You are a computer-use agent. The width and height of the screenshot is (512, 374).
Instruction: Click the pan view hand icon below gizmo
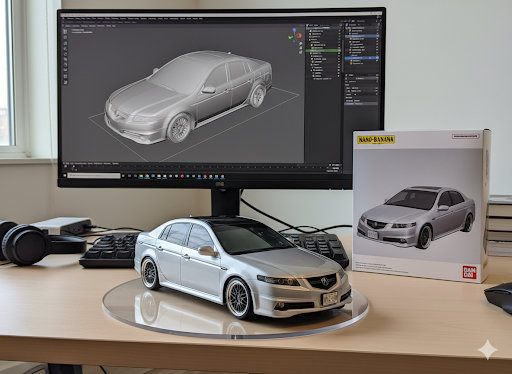[301, 48]
